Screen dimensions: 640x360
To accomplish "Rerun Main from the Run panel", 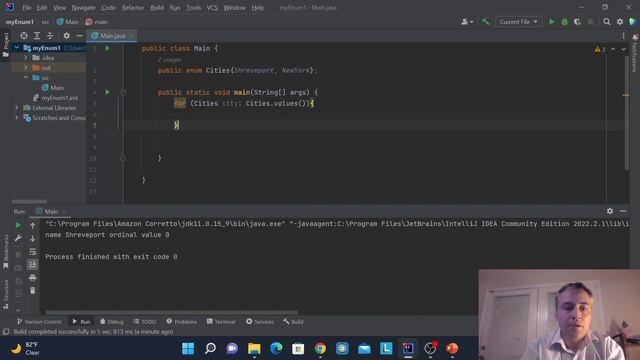I will click(18, 225).
